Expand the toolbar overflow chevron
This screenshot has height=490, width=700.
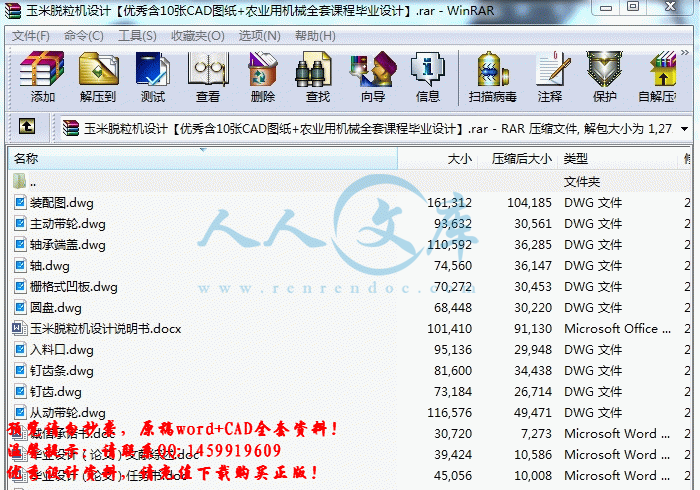coord(685,53)
